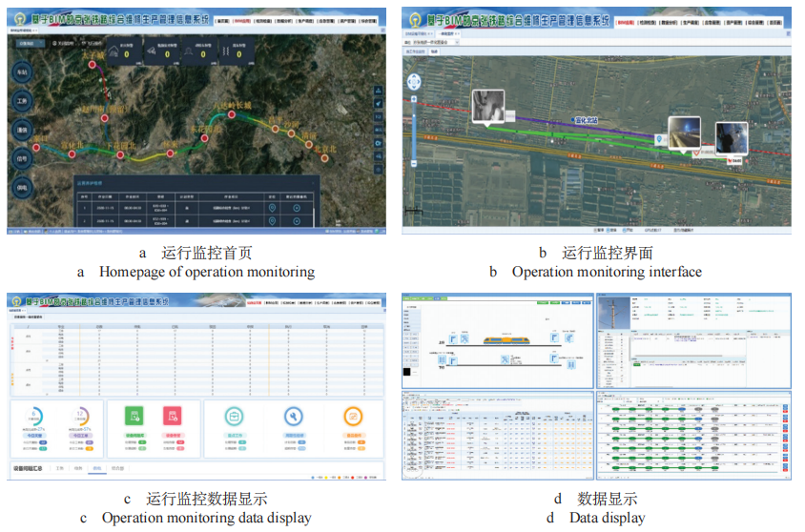Viewport: 805px width, 532px height.
Task: Select the 怀来 station marker
Action: [170, 153]
